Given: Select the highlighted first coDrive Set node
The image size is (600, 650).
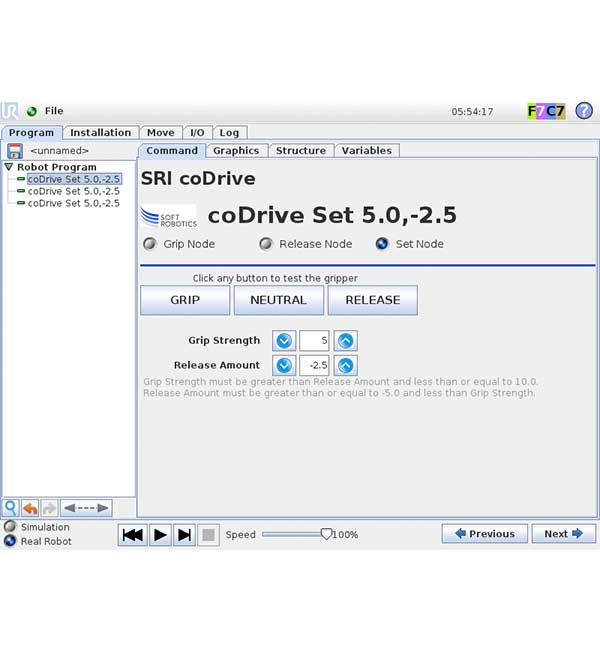Looking at the screenshot, I should pos(74,179).
